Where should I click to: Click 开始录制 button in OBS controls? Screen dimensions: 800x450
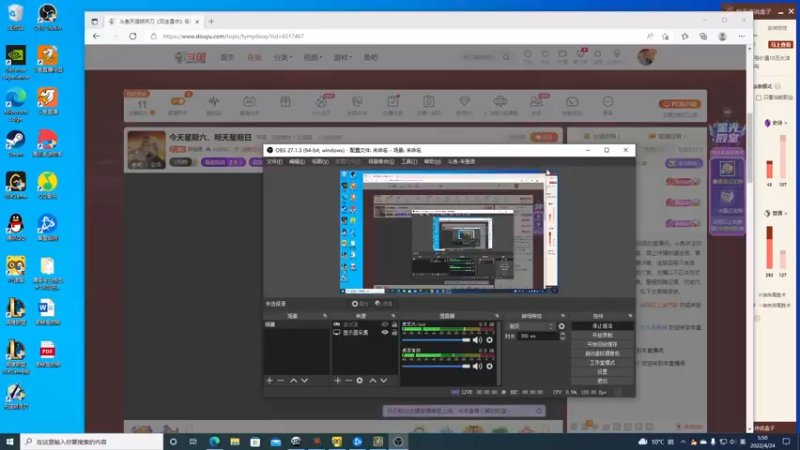(x=602, y=335)
